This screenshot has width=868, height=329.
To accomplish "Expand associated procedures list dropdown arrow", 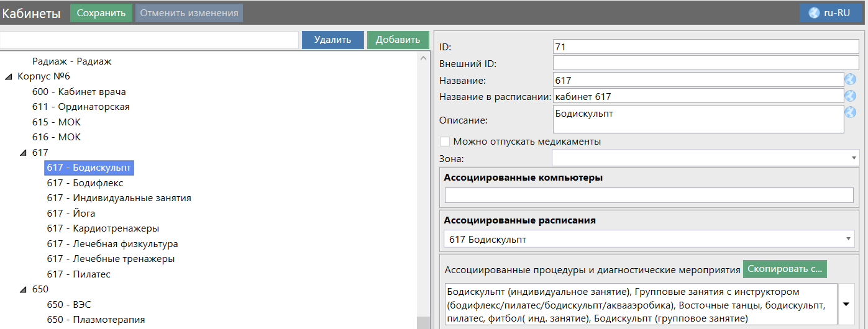I will pos(846,304).
